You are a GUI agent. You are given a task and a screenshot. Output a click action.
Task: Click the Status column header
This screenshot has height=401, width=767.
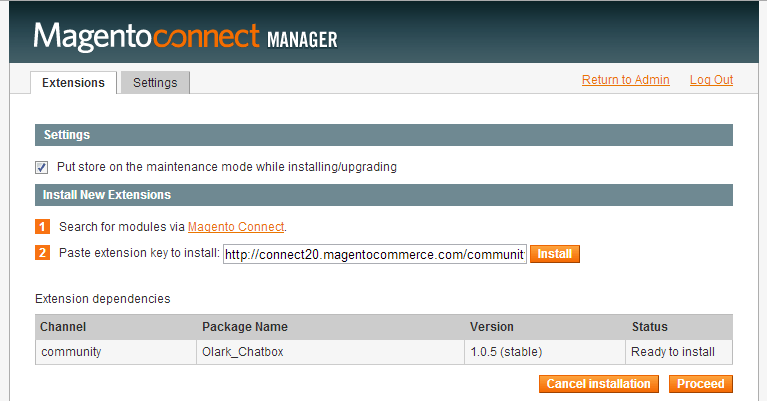tap(649, 327)
